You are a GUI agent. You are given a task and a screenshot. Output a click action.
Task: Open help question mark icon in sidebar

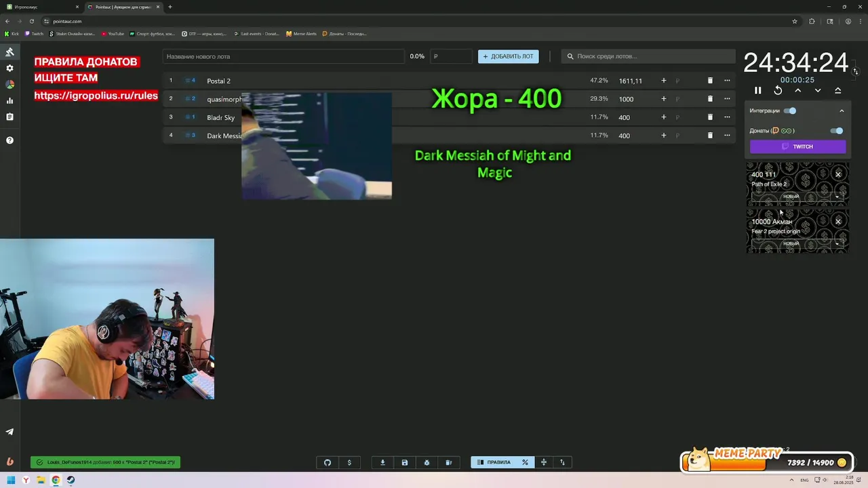pos(9,140)
